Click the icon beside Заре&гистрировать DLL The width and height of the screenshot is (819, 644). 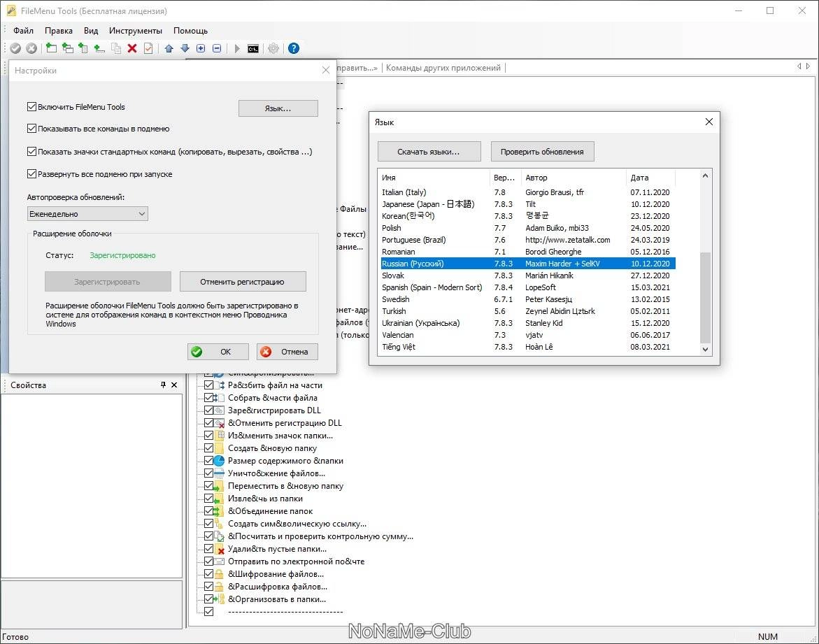(x=220, y=410)
